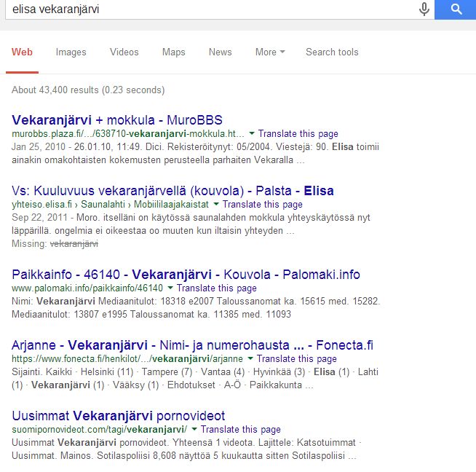Screen dimensions: 476x472
Task: Click into the search query field
Action: click(213, 9)
